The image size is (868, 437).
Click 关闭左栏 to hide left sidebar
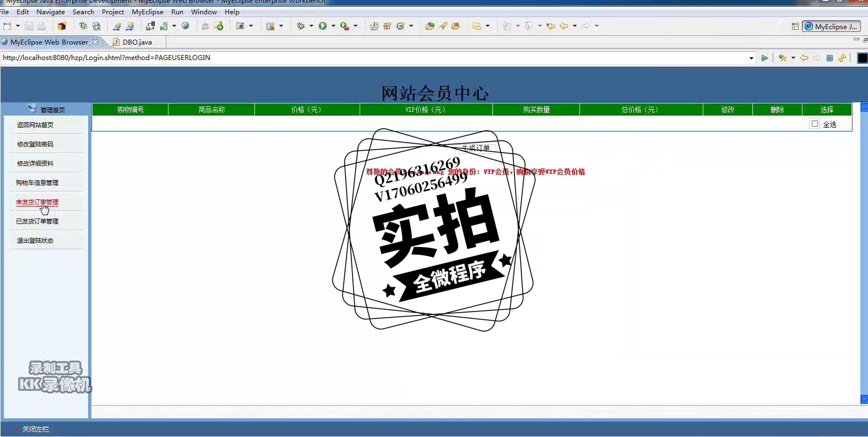click(x=35, y=429)
